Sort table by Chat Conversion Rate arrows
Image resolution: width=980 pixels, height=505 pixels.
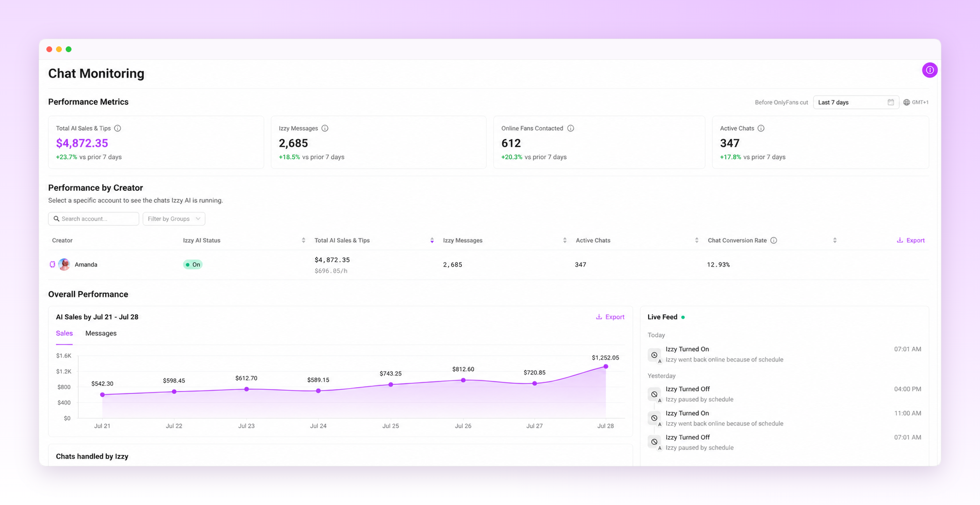pos(835,240)
